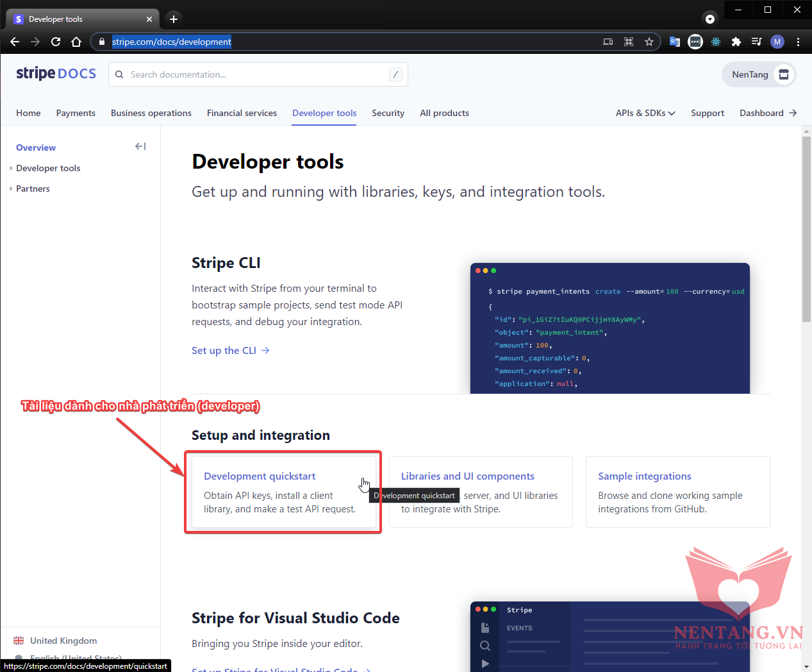
Task: Click the React Developer Tools extension icon
Action: (x=716, y=42)
